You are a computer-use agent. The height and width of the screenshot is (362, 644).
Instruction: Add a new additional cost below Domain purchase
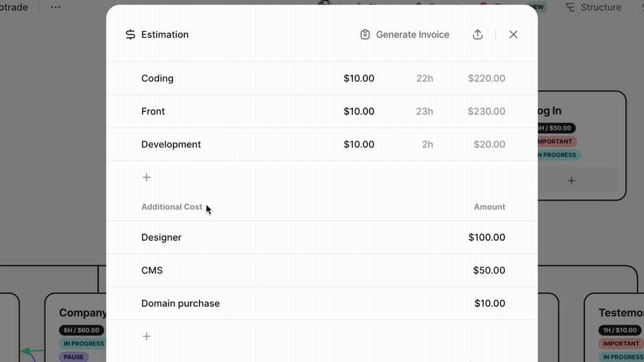(147, 336)
